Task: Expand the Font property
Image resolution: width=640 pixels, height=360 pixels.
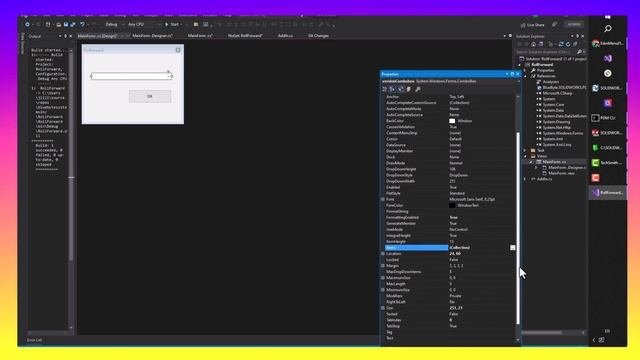Action: click(383, 200)
